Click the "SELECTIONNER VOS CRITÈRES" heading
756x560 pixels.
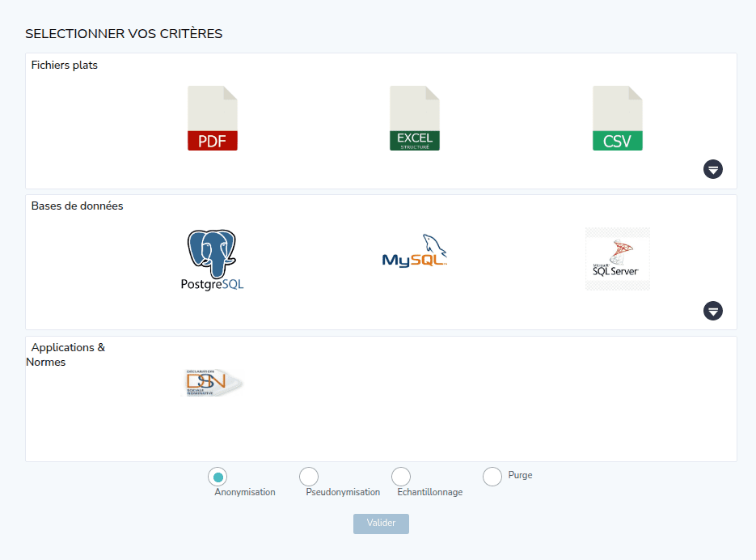124,34
